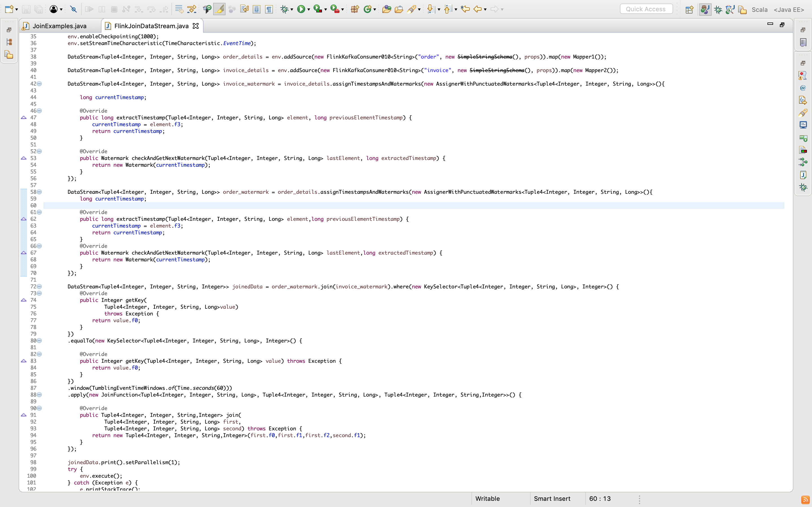
Task: Collapse the fold at line 58
Action: click(39, 192)
